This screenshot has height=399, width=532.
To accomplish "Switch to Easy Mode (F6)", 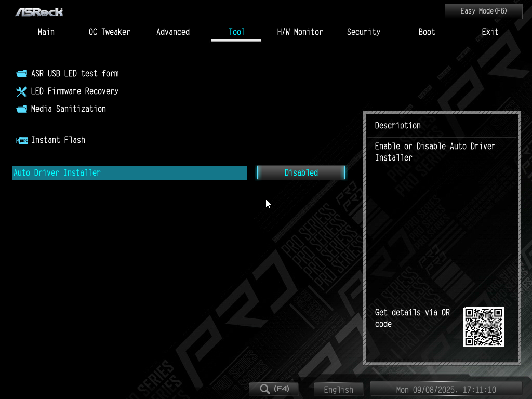I will click(x=483, y=11).
